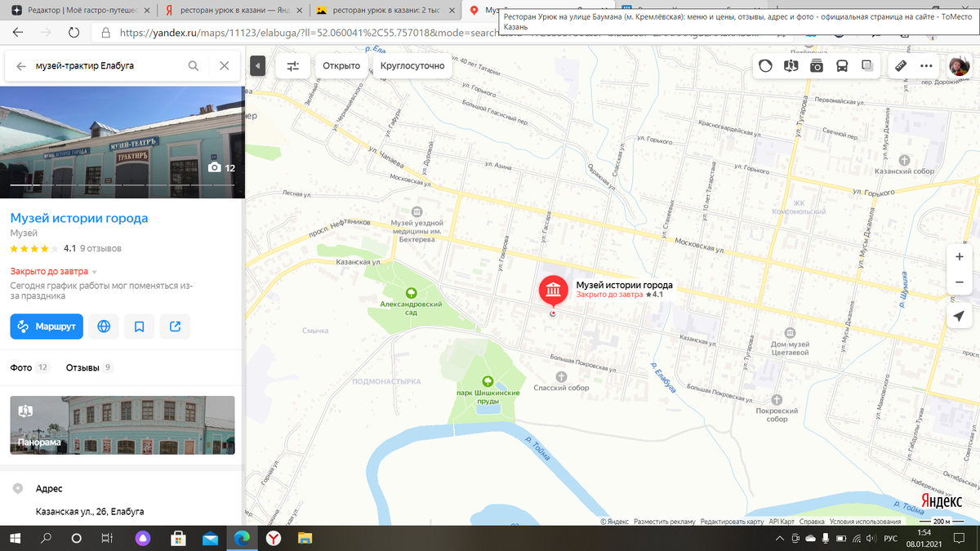Show photos layer camera icon
Image resolution: width=980 pixels, height=551 pixels.
pos(817,66)
